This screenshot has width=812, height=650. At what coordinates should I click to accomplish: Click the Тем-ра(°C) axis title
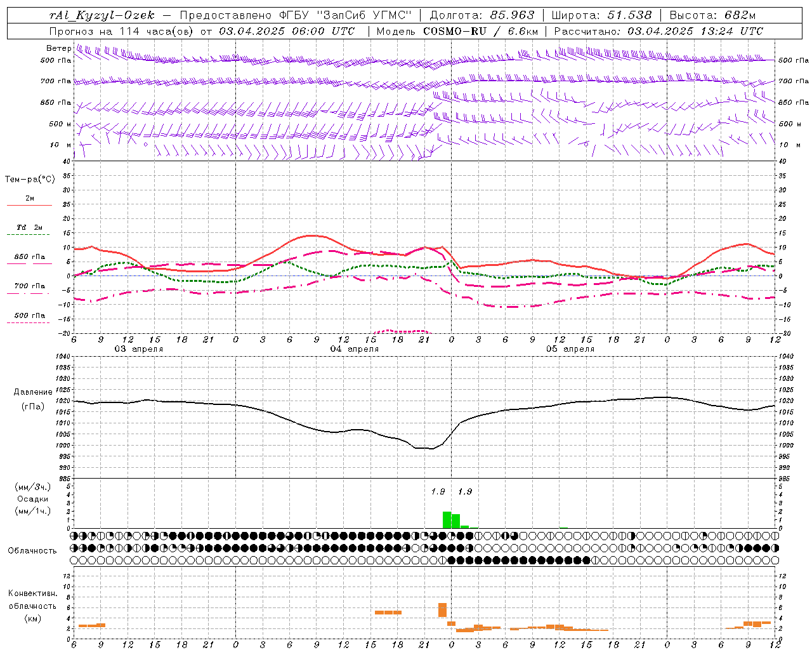[x=30, y=180]
